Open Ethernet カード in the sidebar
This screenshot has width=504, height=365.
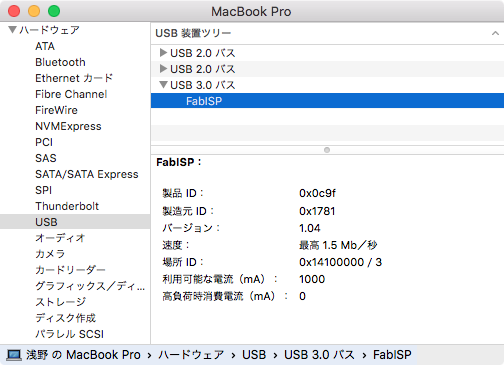(x=74, y=78)
